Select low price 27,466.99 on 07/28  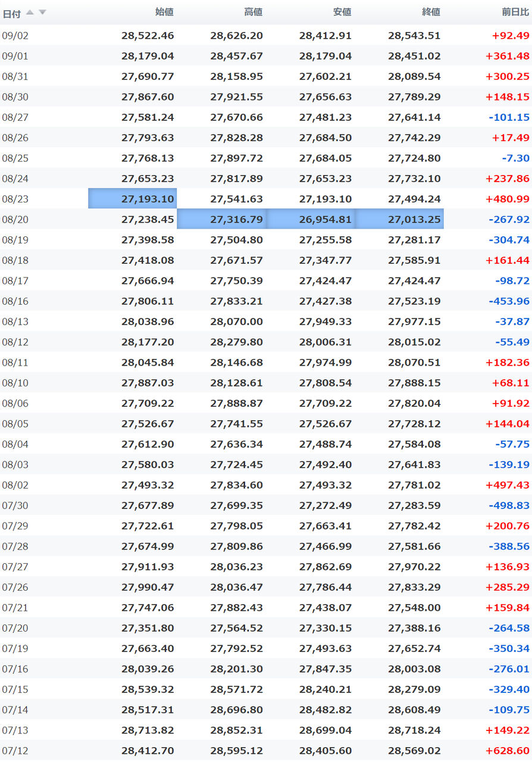coord(326,546)
